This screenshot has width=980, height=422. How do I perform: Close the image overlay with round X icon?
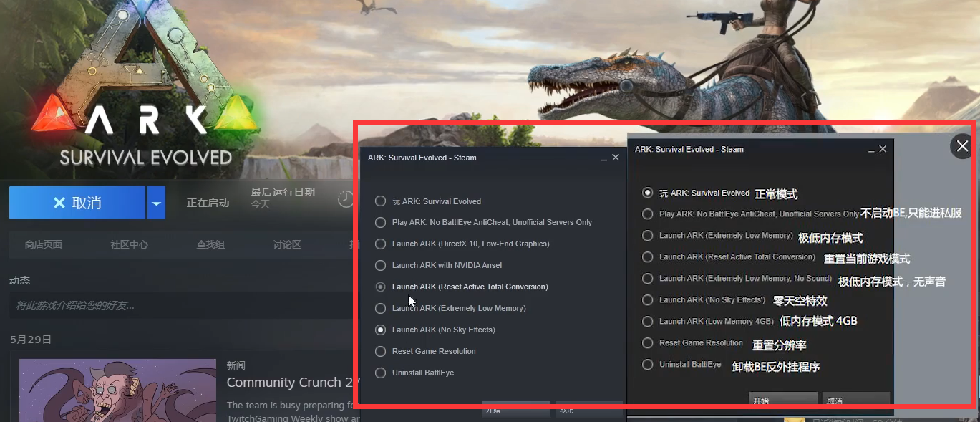coord(961,146)
